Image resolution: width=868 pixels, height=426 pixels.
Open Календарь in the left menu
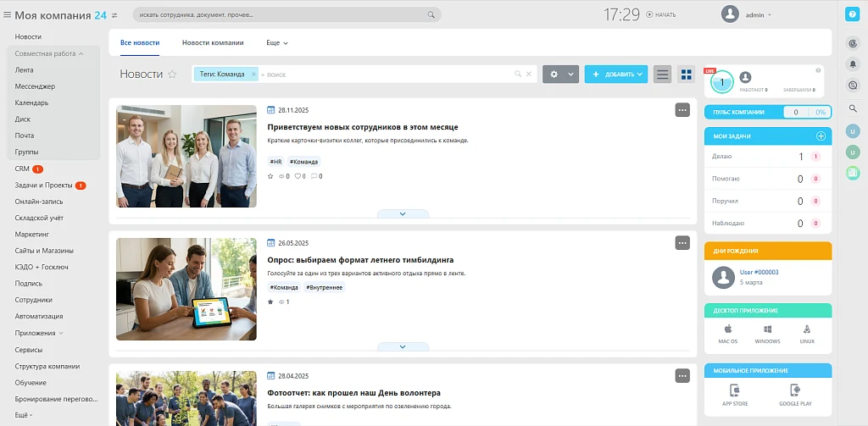pos(31,103)
